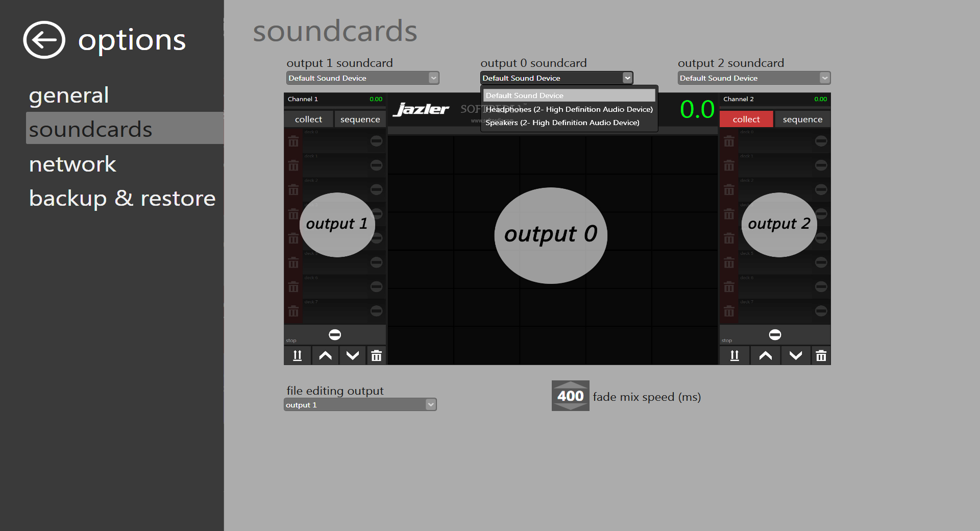Click the bottom trash icon under Channel 2

pos(821,355)
